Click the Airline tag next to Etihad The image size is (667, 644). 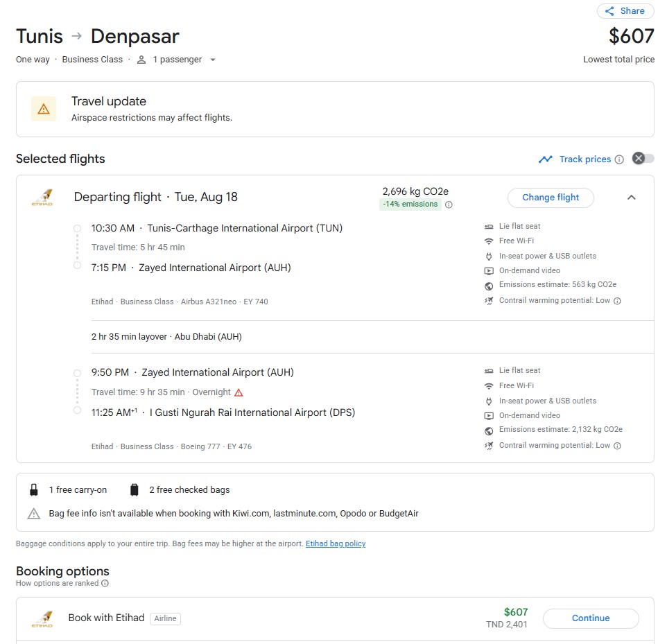click(x=165, y=618)
